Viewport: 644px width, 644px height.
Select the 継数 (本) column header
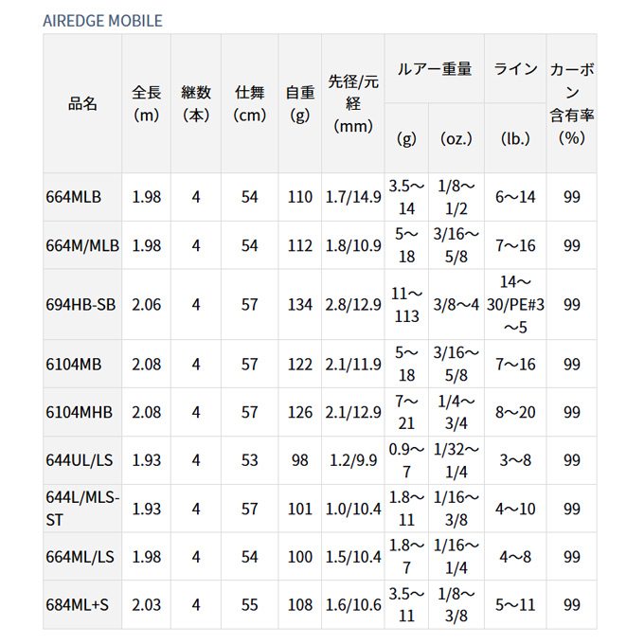click(196, 103)
